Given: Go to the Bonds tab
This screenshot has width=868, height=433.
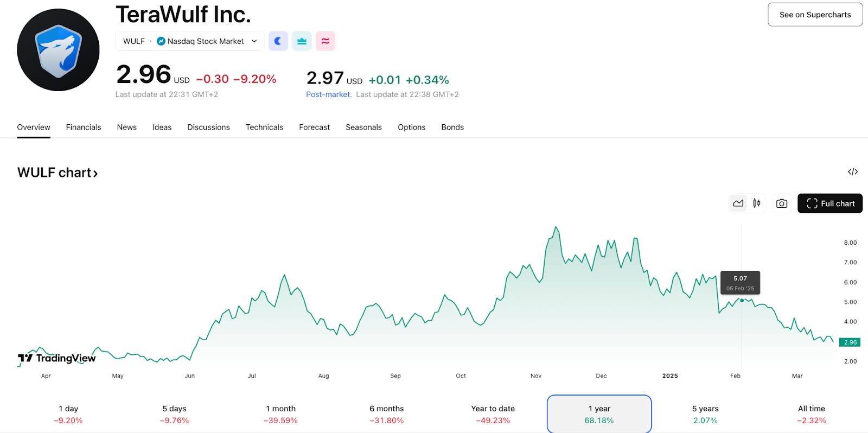Looking at the screenshot, I should tap(452, 127).
